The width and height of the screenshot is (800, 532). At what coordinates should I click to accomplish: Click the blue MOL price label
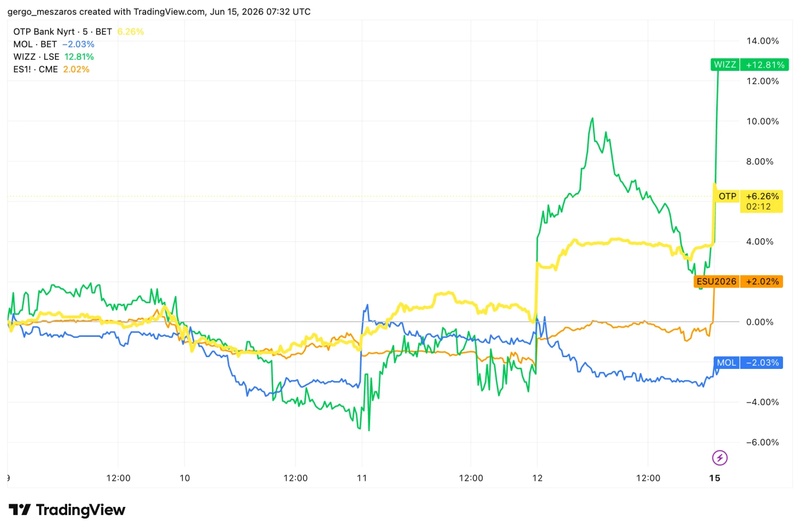pyautogui.click(x=726, y=362)
